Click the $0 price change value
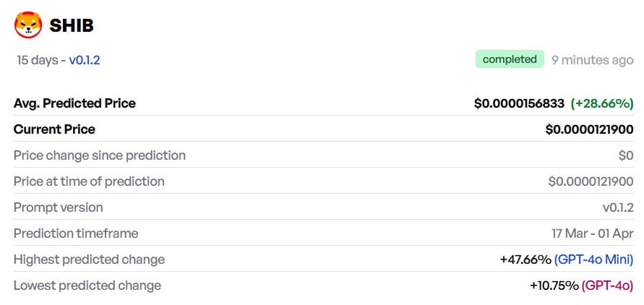644x305 pixels. (626, 155)
